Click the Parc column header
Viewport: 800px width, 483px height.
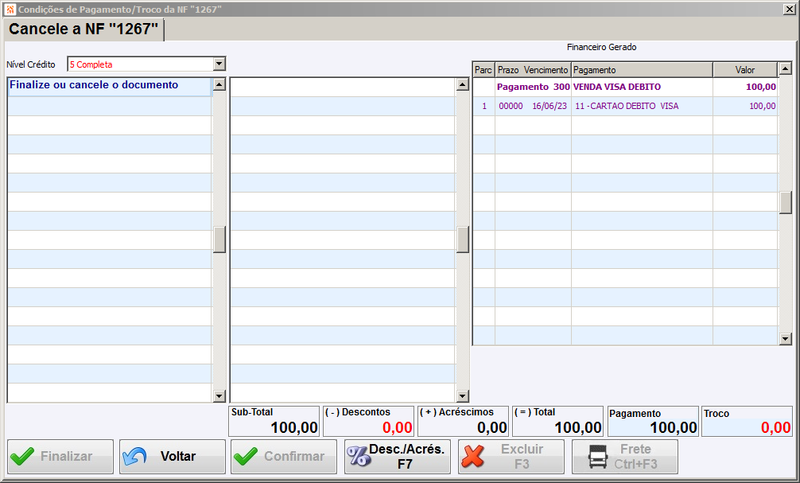click(483, 70)
